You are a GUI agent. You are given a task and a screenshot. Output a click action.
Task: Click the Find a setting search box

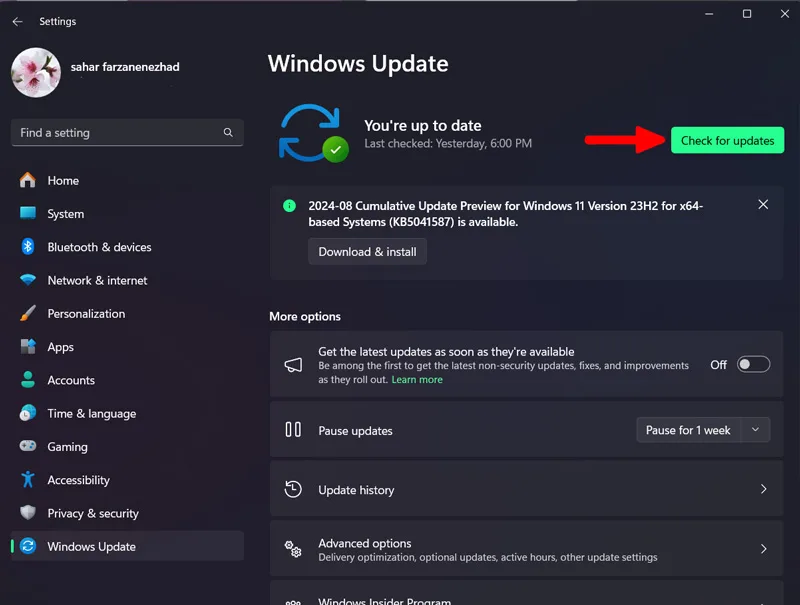click(127, 133)
